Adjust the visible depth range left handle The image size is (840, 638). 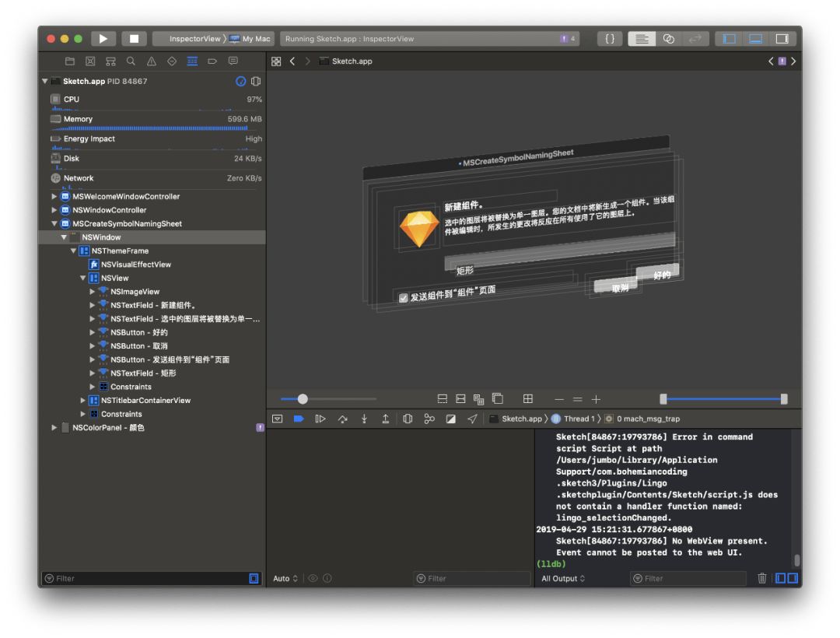pyautogui.click(x=663, y=399)
